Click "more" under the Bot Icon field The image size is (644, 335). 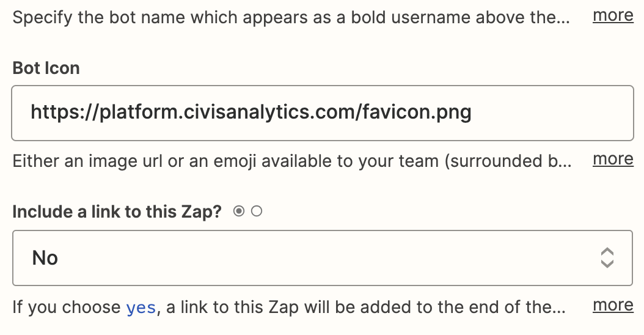pos(613,159)
